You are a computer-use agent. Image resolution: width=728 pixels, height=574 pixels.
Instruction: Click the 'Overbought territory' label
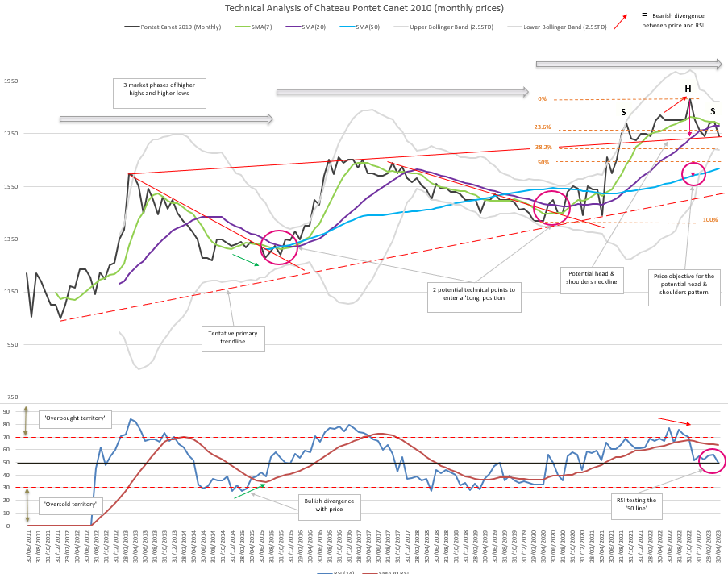(x=75, y=418)
